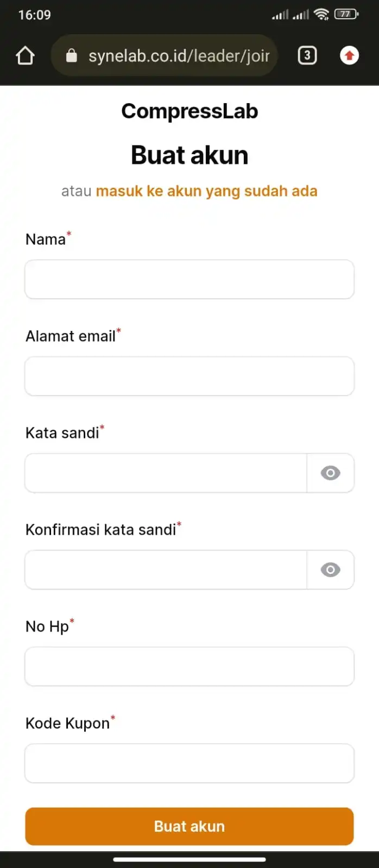Image resolution: width=379 pixels, height=868 pixels.
Task: Click the Alamat email text field
Action: (x=189, y=376)
